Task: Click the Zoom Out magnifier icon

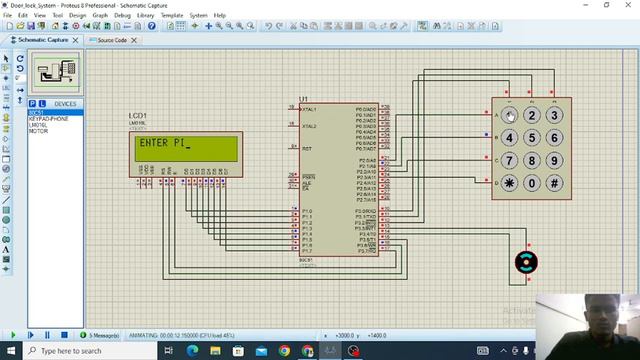Action: [x=229, y=26]
